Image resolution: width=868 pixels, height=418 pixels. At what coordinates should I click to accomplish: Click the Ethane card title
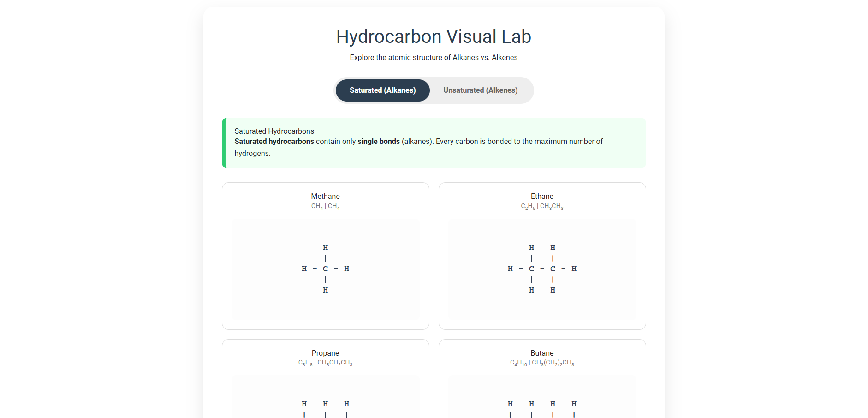[x=542, y=196]
